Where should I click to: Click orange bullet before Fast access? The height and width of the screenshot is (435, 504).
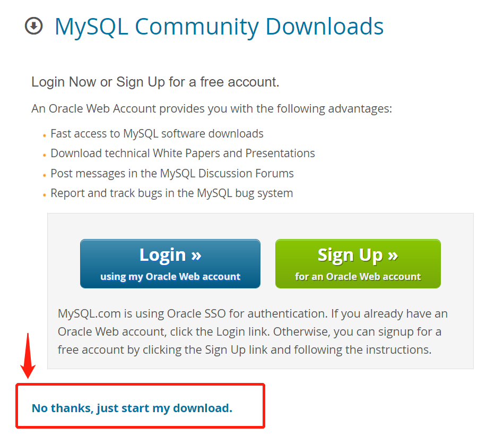pyautogui.click(x=45, y=135)
